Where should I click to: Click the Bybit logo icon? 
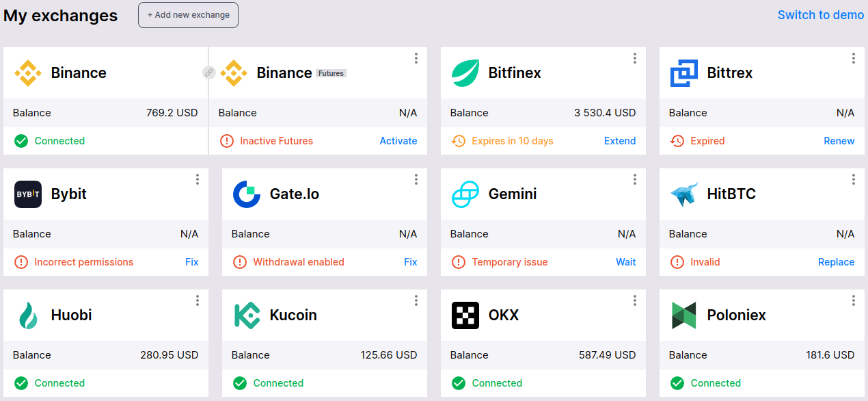pos(28,194)
